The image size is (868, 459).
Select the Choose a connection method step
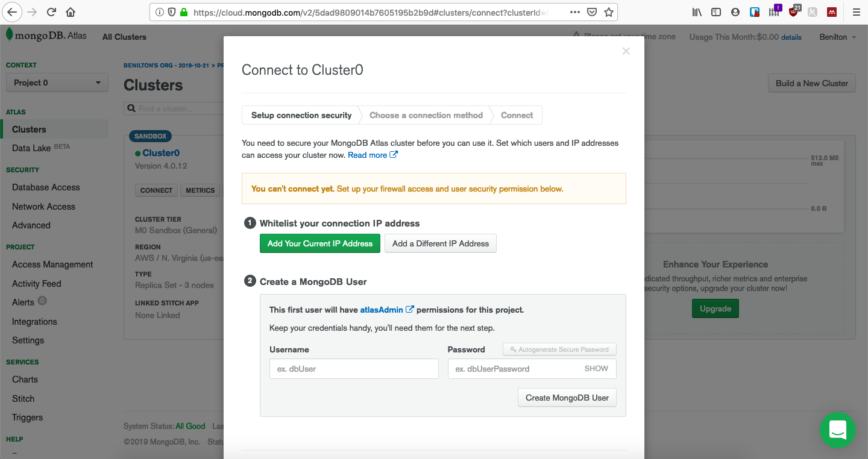(x=426, y=115)
